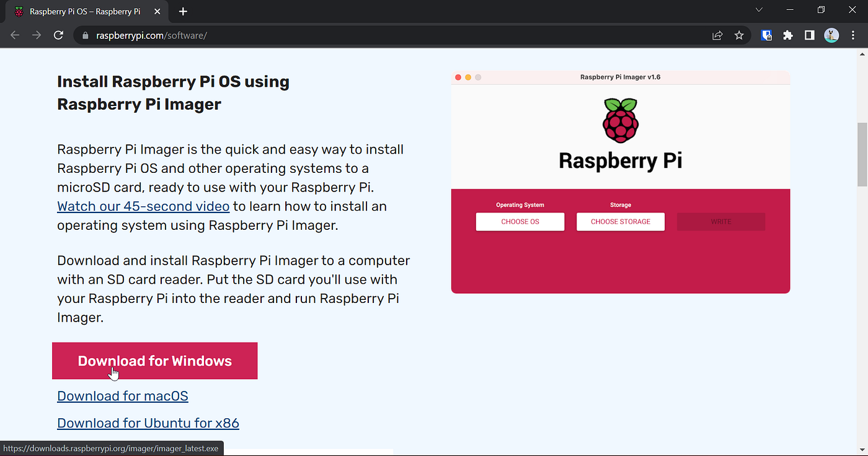Open the Download for Ubuntu for x86 link
Screen dimensions: 868x456
tap(148, 423)
